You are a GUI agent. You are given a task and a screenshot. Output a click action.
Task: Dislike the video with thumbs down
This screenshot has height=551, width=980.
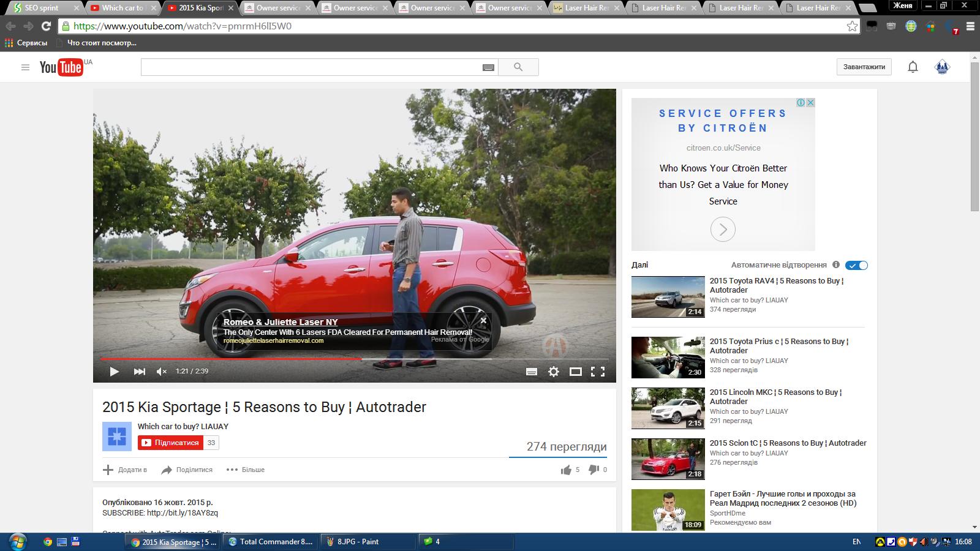click(594, 470)
